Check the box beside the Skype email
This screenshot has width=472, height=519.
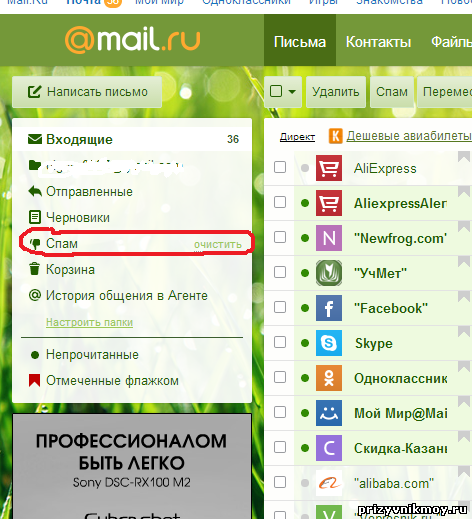pyautogui.click(x=280, y=342)
